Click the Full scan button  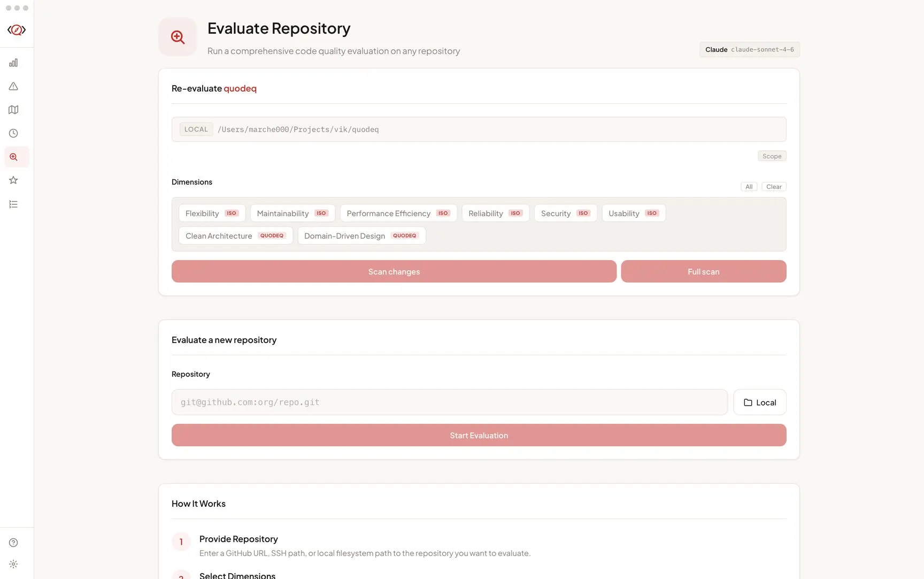tap(703, 271)
